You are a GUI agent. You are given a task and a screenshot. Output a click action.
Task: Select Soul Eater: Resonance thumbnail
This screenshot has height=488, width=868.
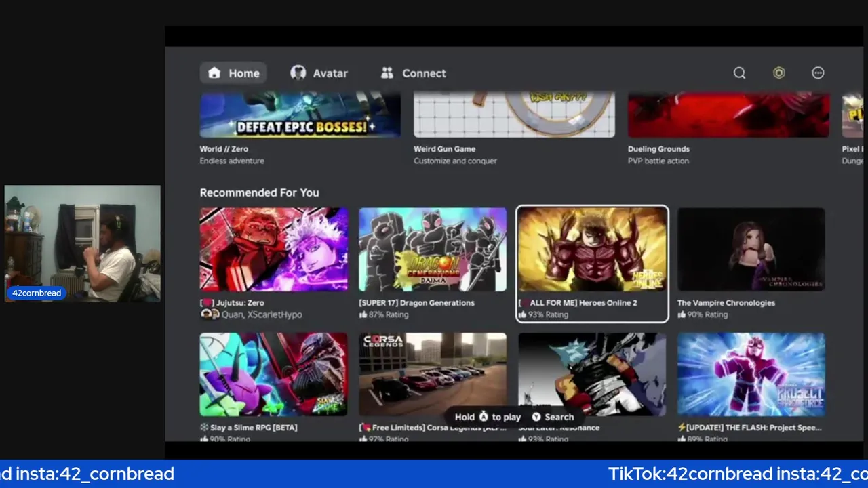coord(592,374)
